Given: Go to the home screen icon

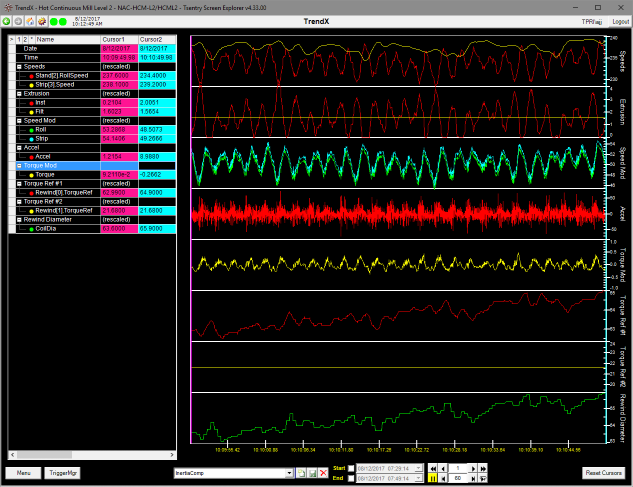Looking at the screenshot, I should [x=30, y=21].
